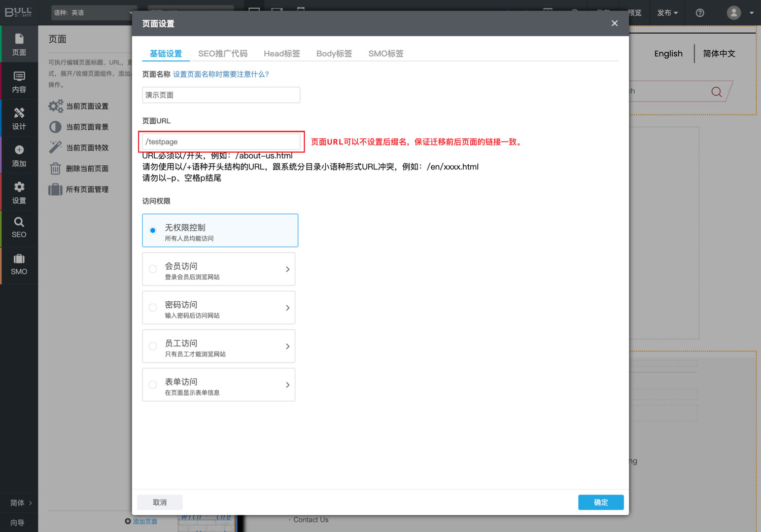Screen dimensions: 761x532
Task: Open the 发布 publish dropdown
Action: coord(667,13)
